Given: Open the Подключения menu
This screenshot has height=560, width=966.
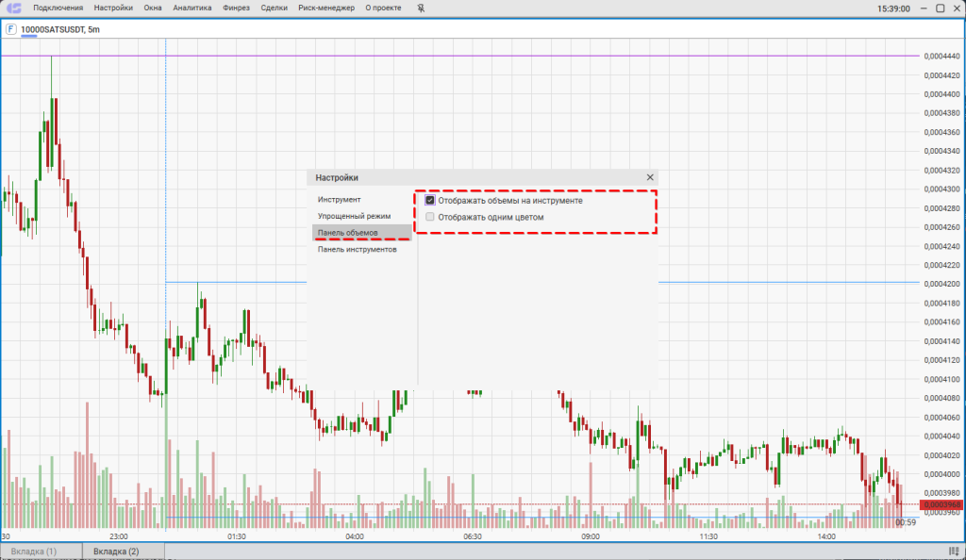Looking at the screenshot, I should [x=58, y=8].
